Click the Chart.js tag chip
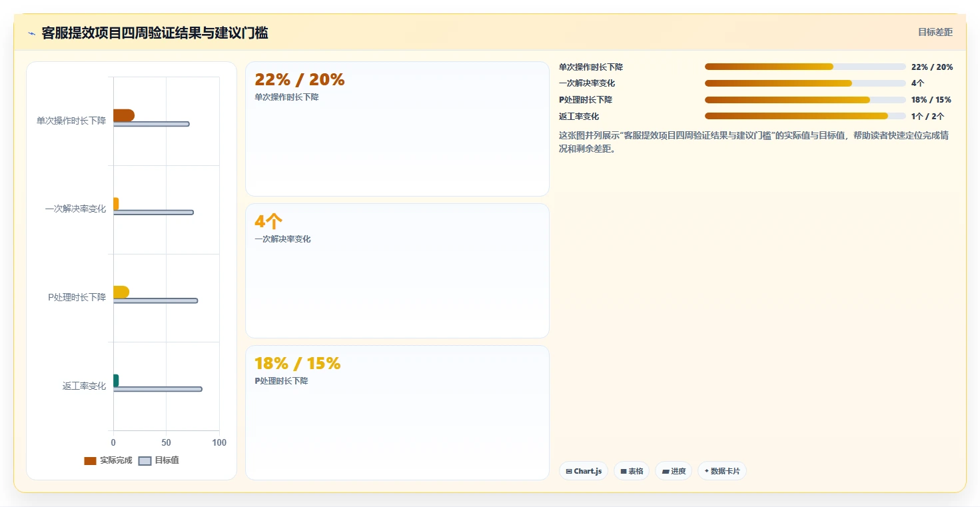Image resolution: width=980 pixels, height=507 pixels. [x=584, y=471]
